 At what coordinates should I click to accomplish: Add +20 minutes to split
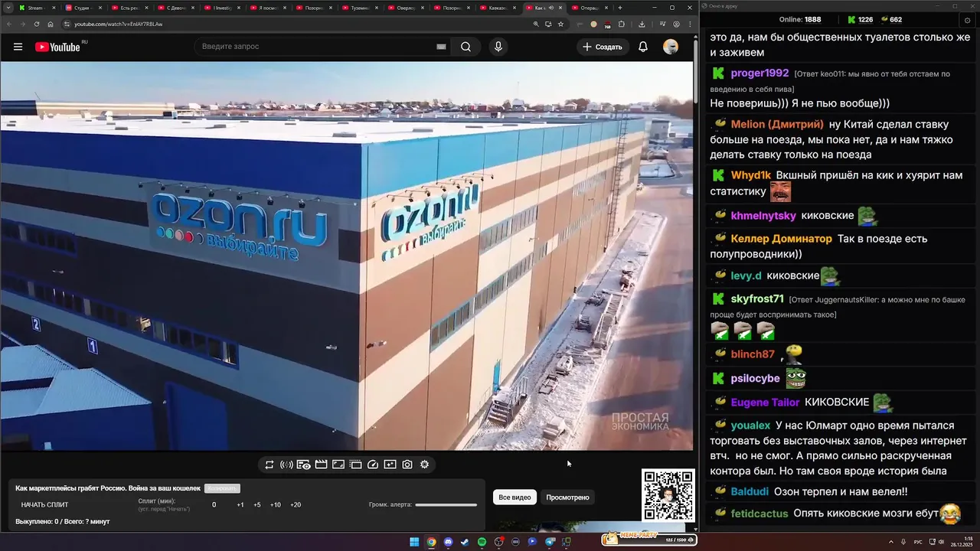pos(296,505)
